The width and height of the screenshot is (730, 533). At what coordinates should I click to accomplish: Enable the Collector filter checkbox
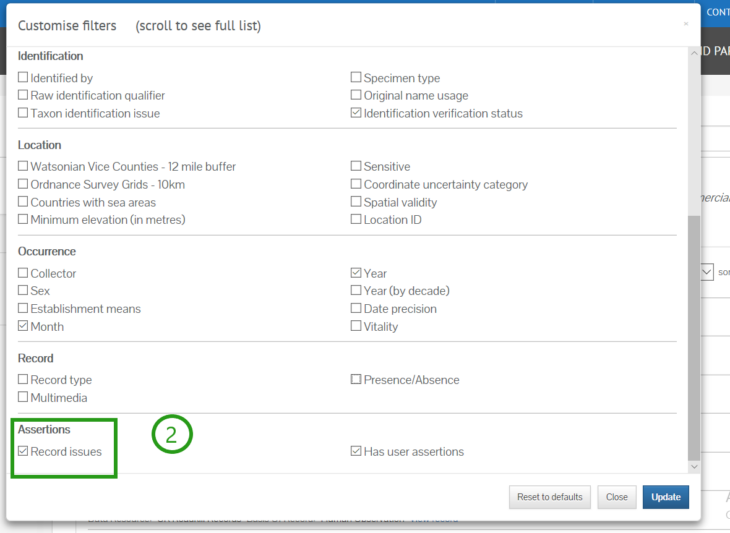(23, 273)
